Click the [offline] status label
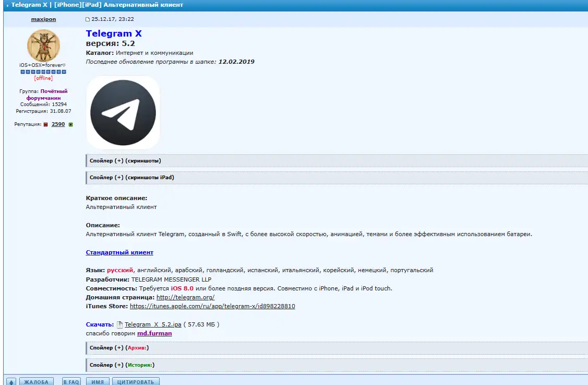Image resolution: width=588 pixels, height=385 pixels. (x=43, y=78)
